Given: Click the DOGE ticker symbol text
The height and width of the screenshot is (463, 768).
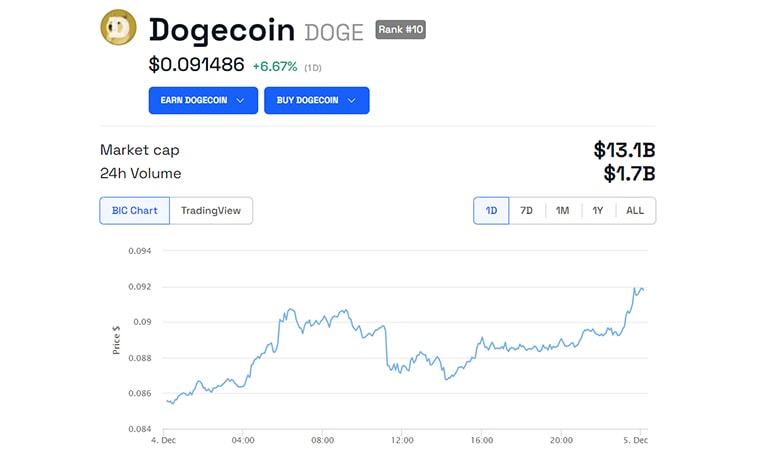Looking at the screenshot, I should point(334,32).
